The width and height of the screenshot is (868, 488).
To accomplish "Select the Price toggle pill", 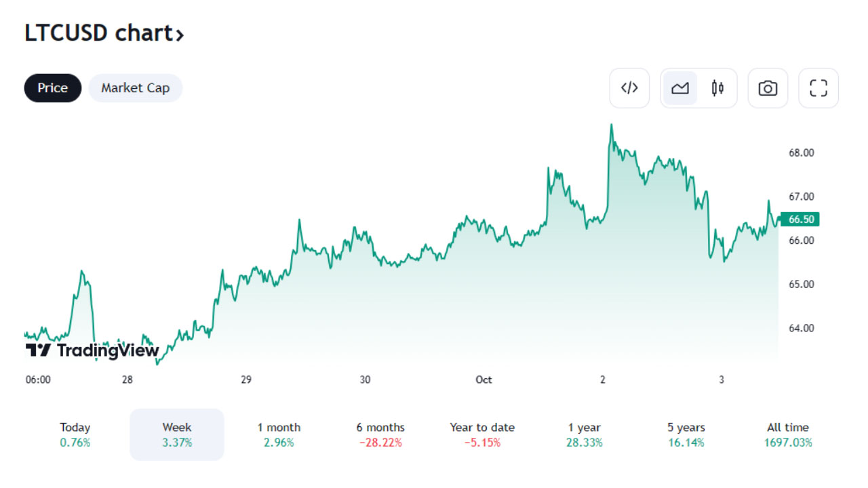I will (53, 88).
